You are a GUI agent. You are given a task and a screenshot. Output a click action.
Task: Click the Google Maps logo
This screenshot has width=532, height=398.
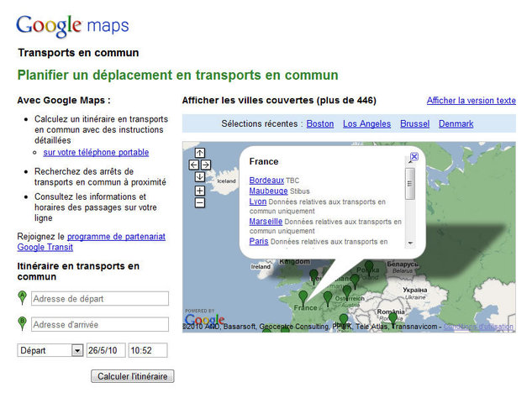click(x=71, y=25)
